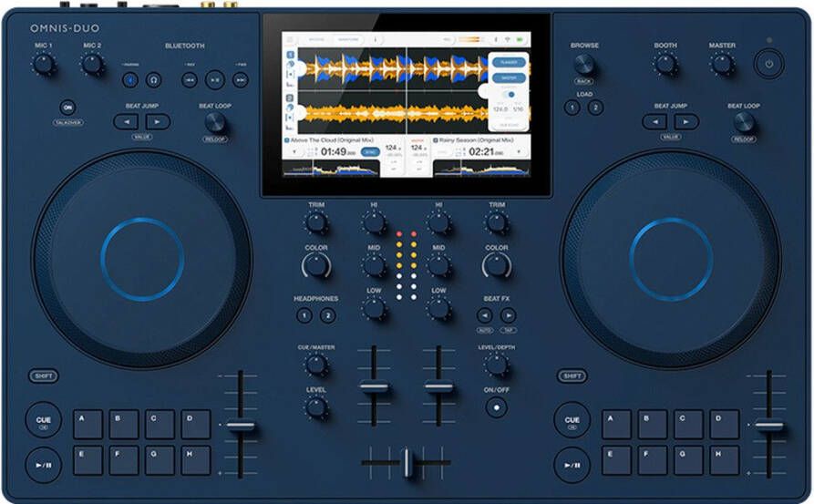Tap the Flanger effect button on touchscreen
Screen dimensions: 814x504
tap(509, 62)
